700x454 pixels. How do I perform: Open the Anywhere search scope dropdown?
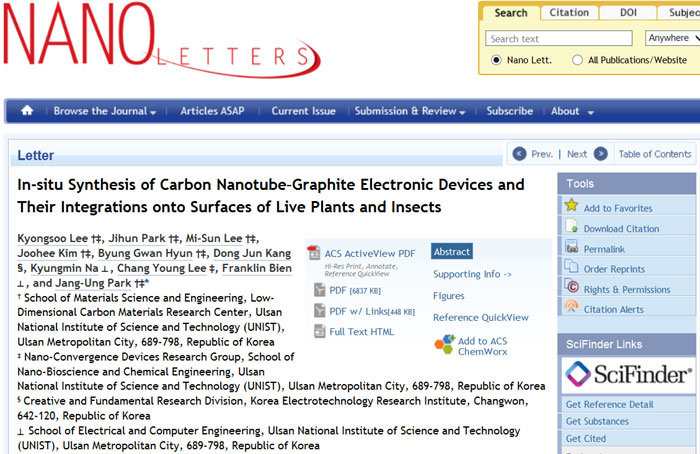click(x=668, y=38)
